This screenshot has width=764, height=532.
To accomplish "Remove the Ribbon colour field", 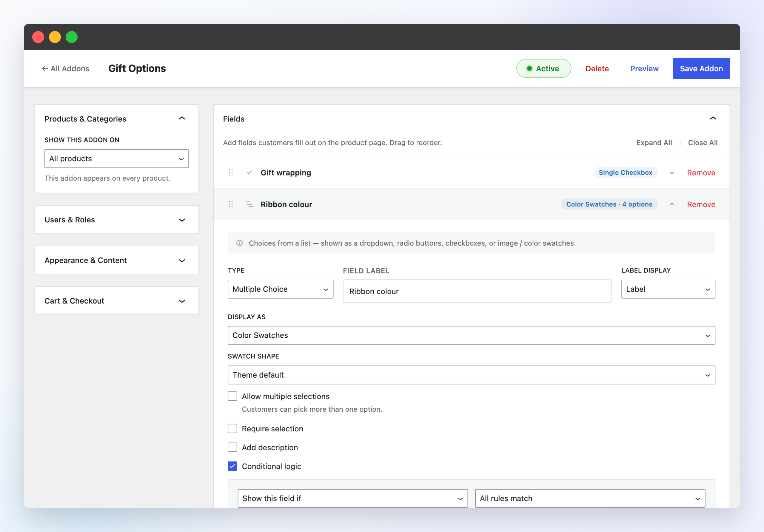I will 701,204.
